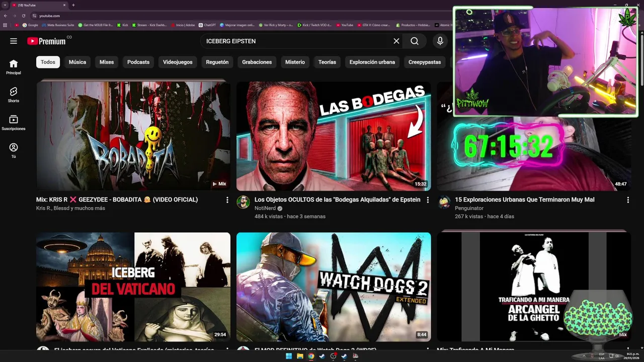Start voice search with the microphone icon

coord(440,41)
